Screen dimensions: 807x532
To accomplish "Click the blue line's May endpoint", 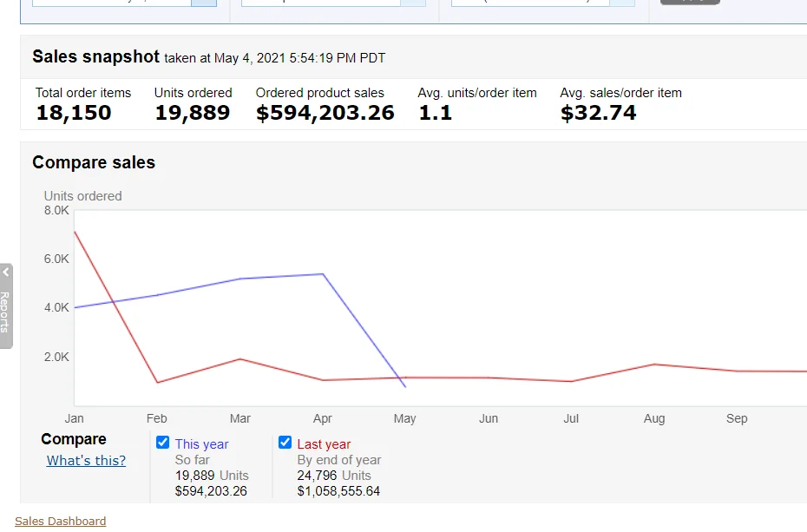I will 405,386.
